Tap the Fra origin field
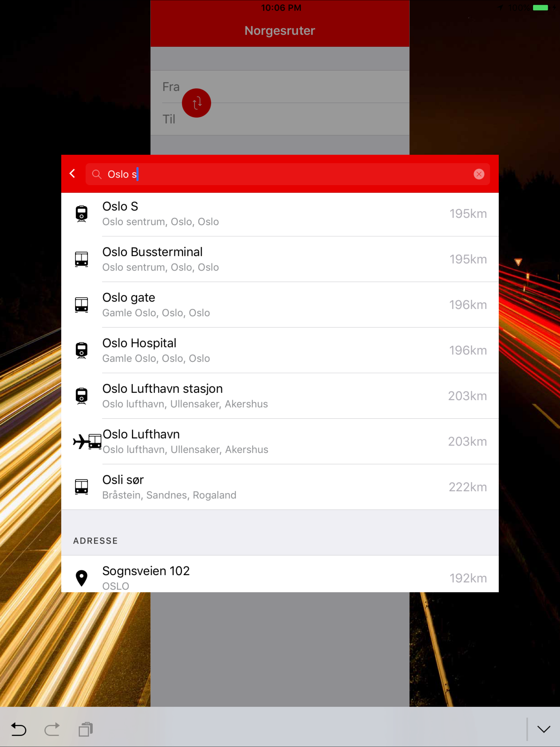The image size is (560, 747). 297,87
